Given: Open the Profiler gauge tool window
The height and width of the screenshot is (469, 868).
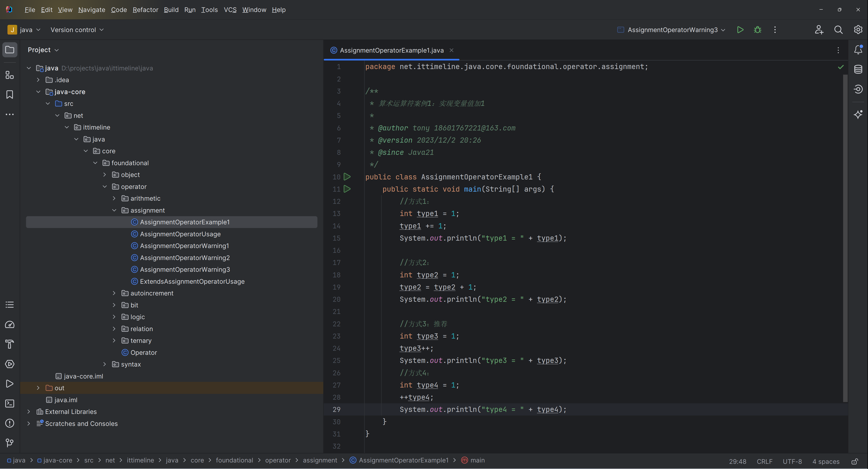Looking at the screenshot, I should tap(10, 325).
